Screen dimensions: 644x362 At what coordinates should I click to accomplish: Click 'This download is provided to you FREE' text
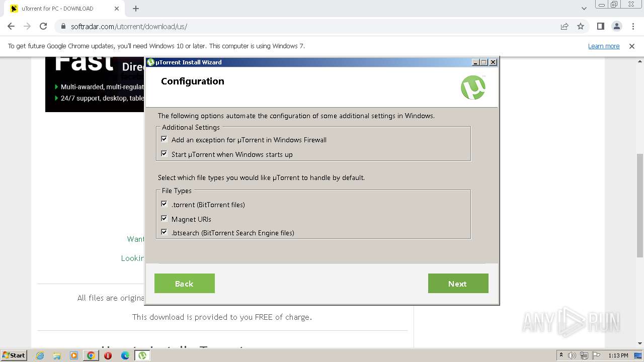[222, 317]
